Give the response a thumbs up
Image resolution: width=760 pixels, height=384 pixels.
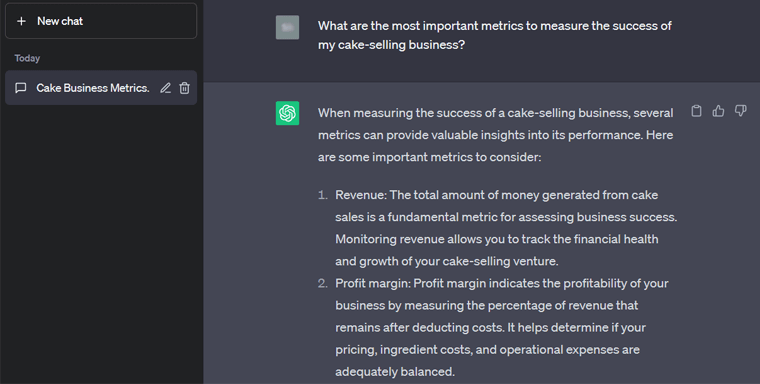tap(718, 111)
